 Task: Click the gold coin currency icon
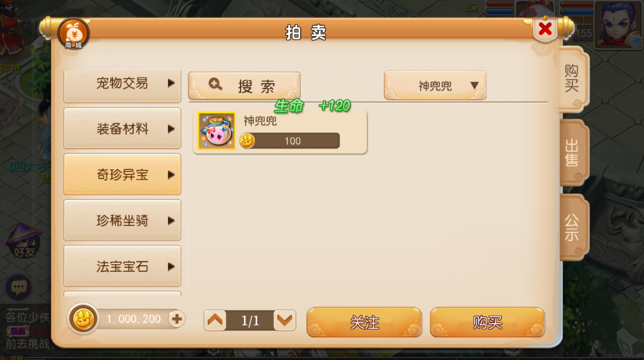tap(83, 319)
